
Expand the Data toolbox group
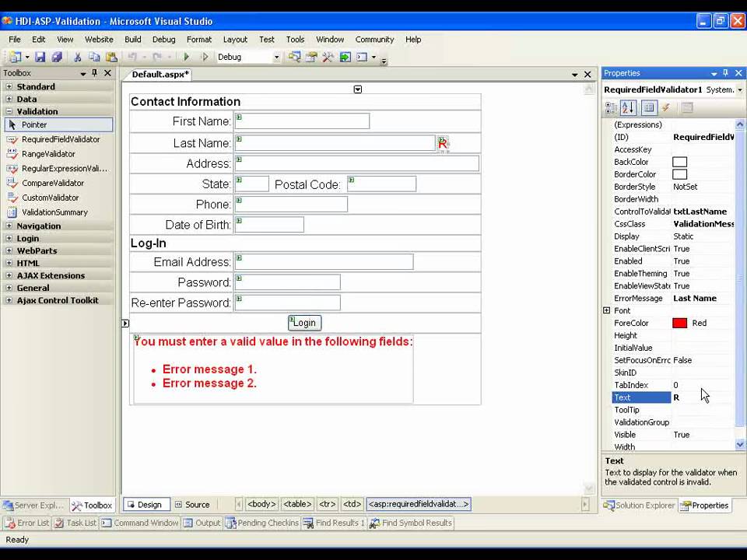[x=9, y=99]
